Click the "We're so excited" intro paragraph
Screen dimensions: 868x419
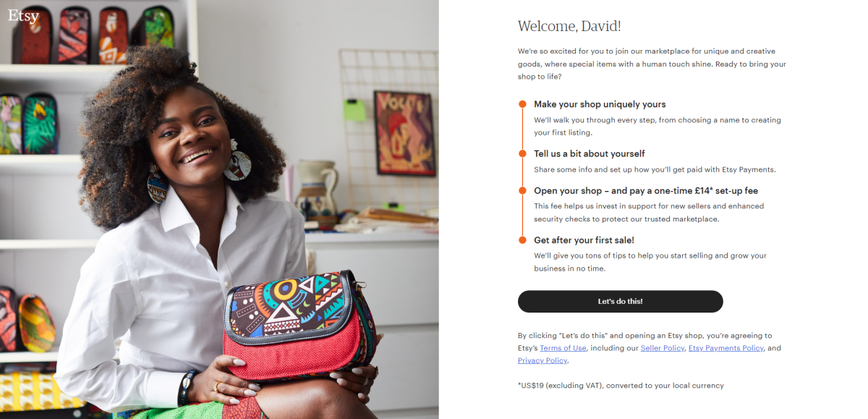652,64
